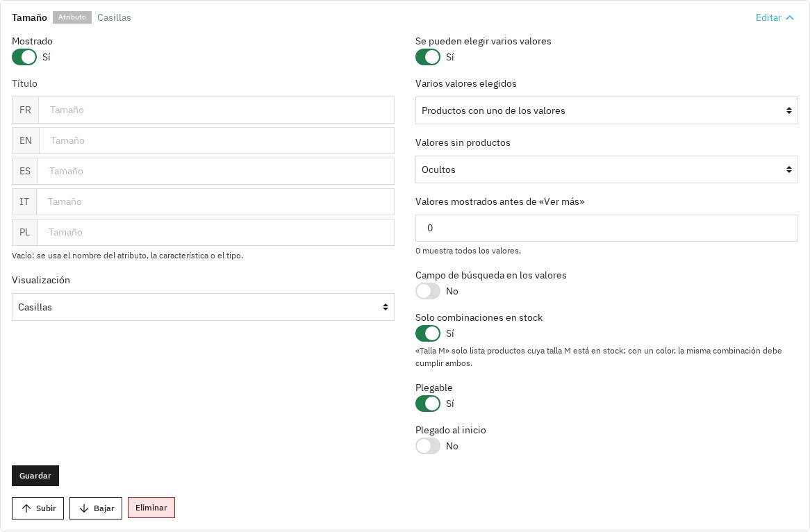Focus Valores mostrados antes de Ver más field
Image resolution: width=810 pixels, height=532 pixels.
[x=606, y=228]
